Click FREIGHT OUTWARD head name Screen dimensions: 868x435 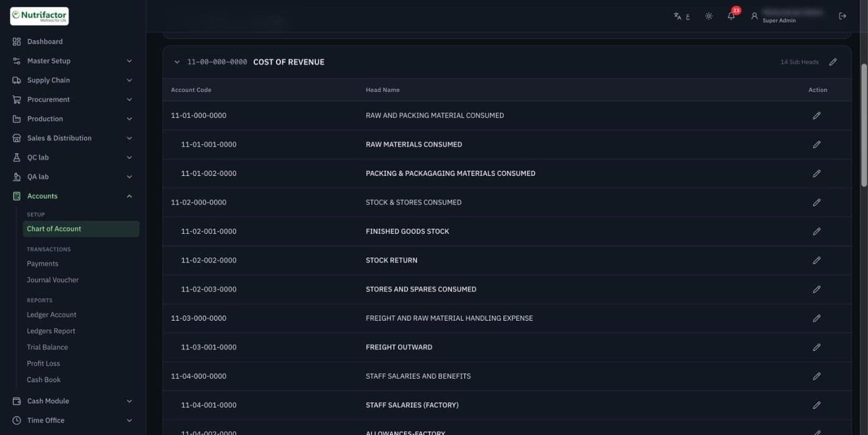[x=399, y=347]
